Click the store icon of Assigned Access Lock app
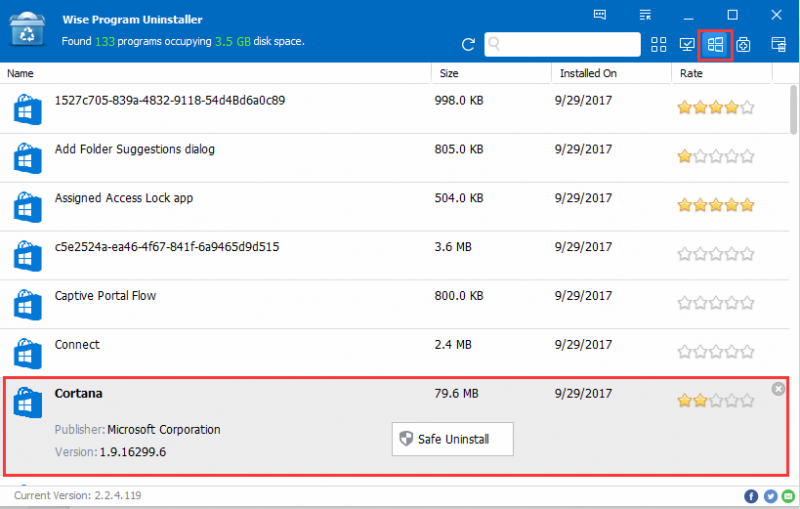The width and height of the screenshot is (800, 509). coord(28,207)
